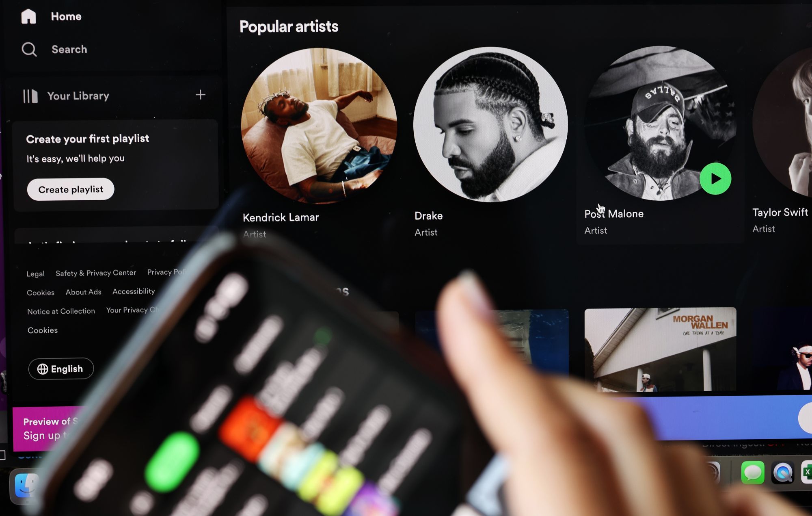Click the Create playlist button
812x516 pixels.
coord(70,189)
